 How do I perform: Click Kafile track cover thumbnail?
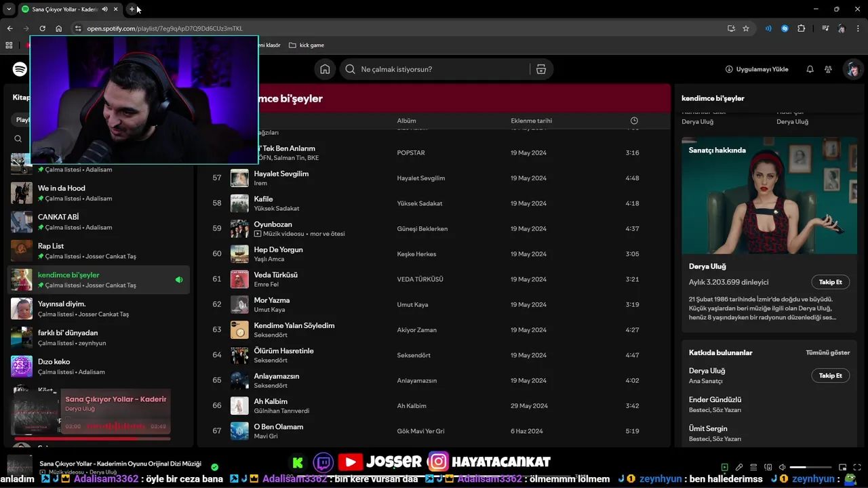[x=239, y=203]
